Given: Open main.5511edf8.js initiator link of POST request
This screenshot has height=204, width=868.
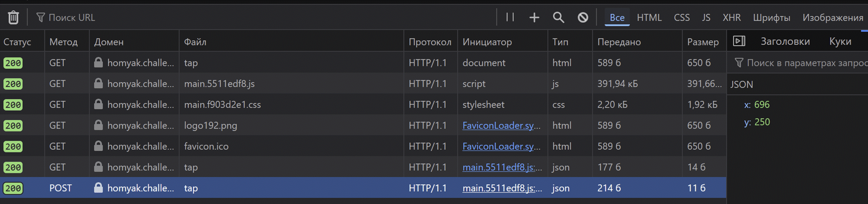Looking at the screenshot, I should [x=502, y=188].
